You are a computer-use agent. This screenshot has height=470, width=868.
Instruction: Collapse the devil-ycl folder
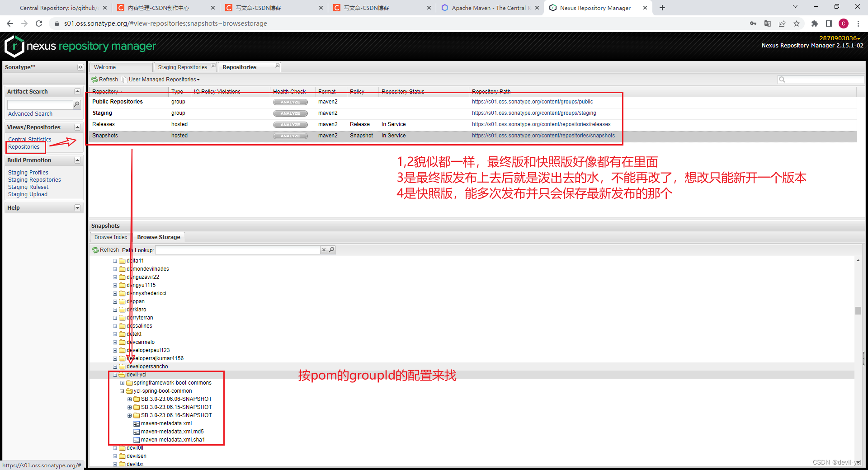[x=115, y=375]
